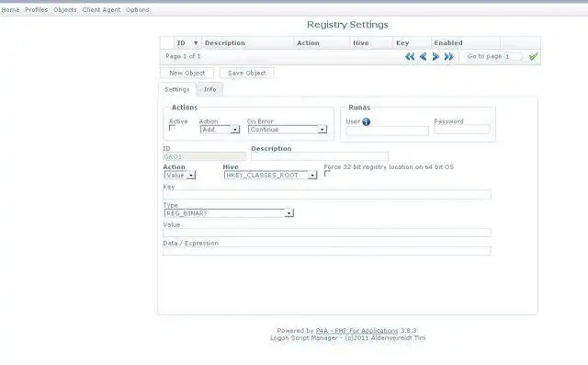
Task: Click the Page 1 of 1 text
Action: [183, 56]
